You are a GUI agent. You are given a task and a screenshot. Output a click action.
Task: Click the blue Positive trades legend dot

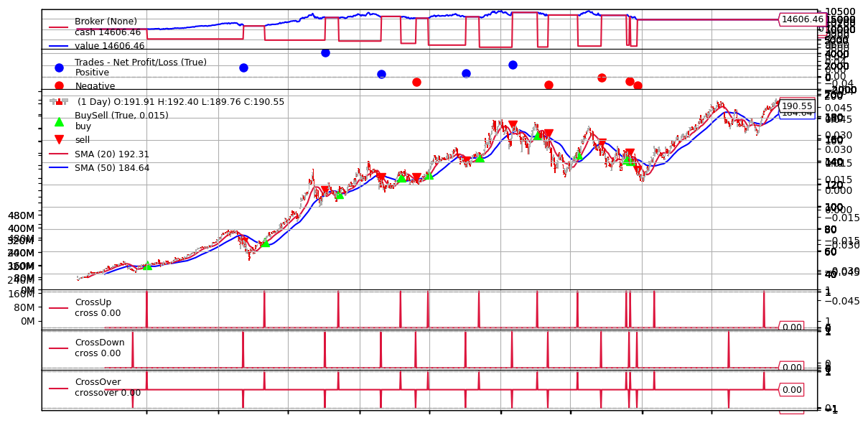[59, 68]
